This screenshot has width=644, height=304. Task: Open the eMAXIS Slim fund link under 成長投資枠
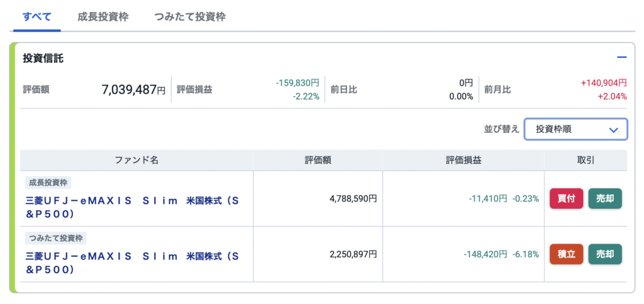[131, 206]
